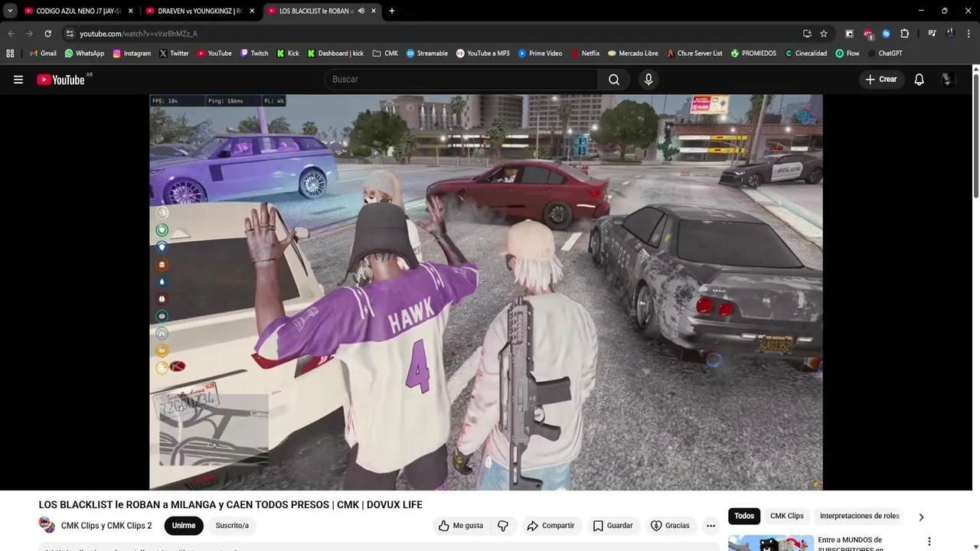Show more filter chips with right arrow
Viewport: 980px width, 551px height.
click(921, 517)
